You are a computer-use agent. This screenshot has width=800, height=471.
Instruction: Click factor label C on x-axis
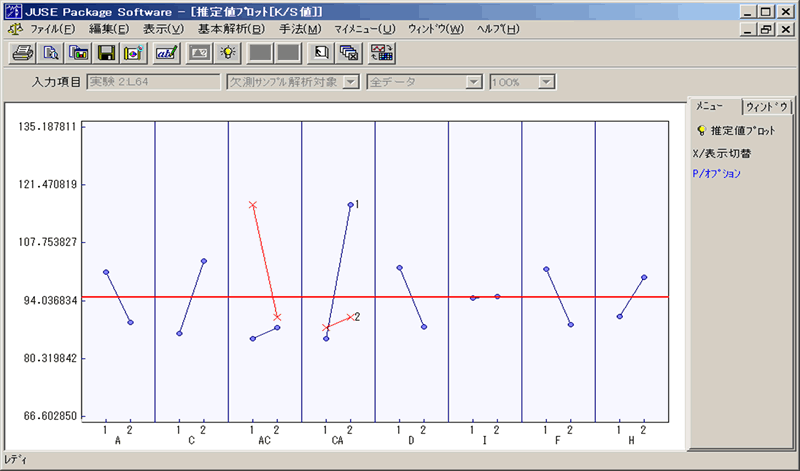point(191,440)
